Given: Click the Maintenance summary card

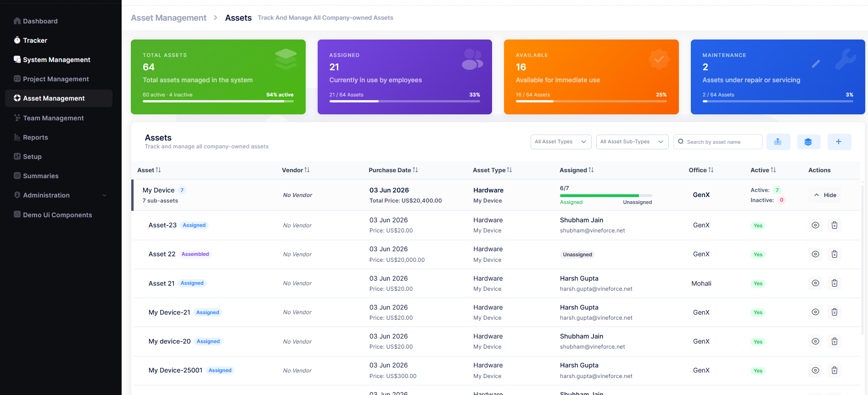Looking at the screenshot, I should coord(778,77).
